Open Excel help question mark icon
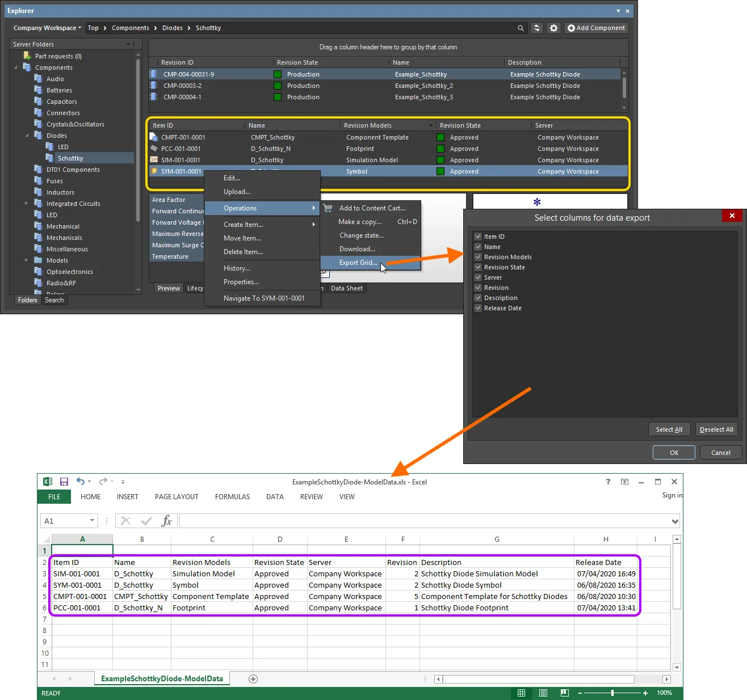This screenshot has width=747, height=700. tap(608, 482)
